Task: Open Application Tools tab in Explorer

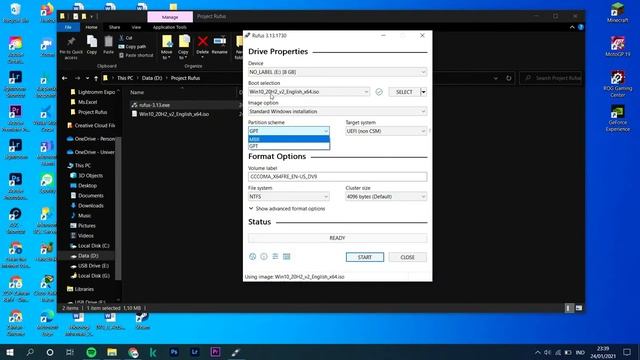Action: (169, 27)
